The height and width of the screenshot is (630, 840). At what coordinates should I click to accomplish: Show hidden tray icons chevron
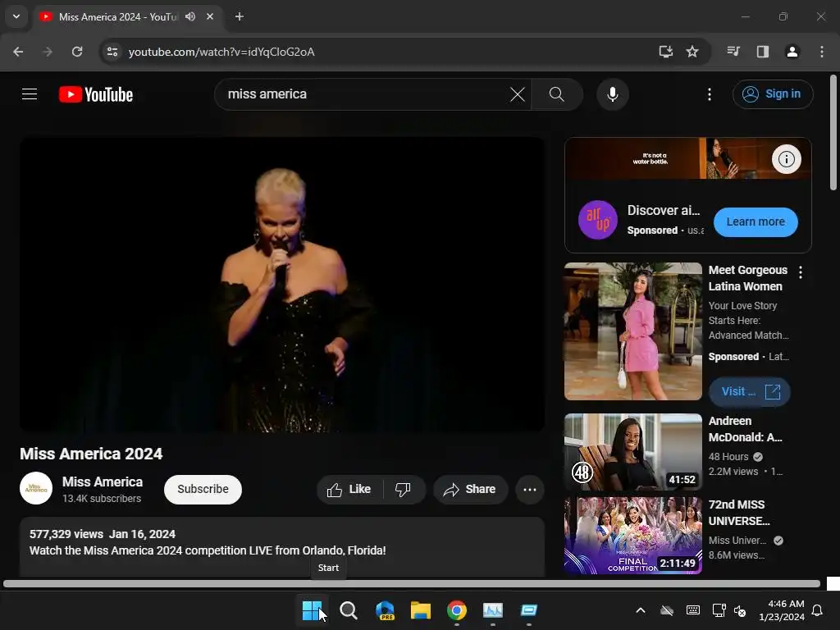pyautogui.click(x=640, y=610)
